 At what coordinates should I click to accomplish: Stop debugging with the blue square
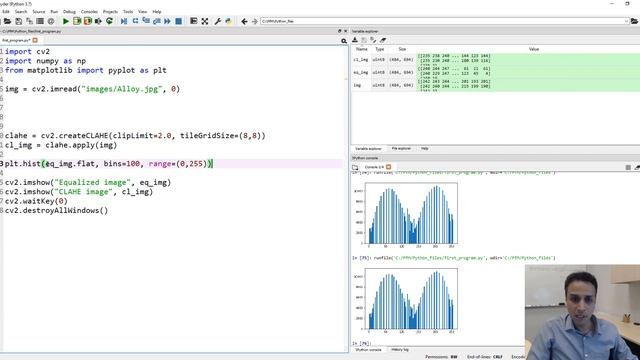(178, 21)
